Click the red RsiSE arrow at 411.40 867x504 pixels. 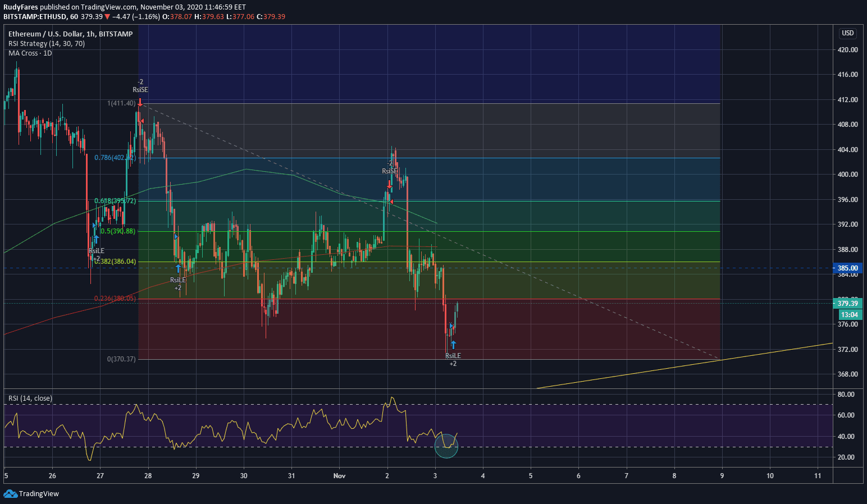click(x=140, y=102)
